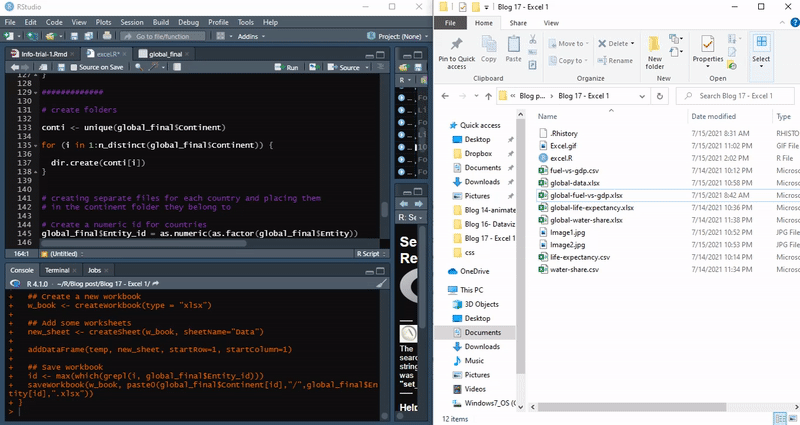
Task: Open the R Script file type dropdown
Action: point(368,254)
